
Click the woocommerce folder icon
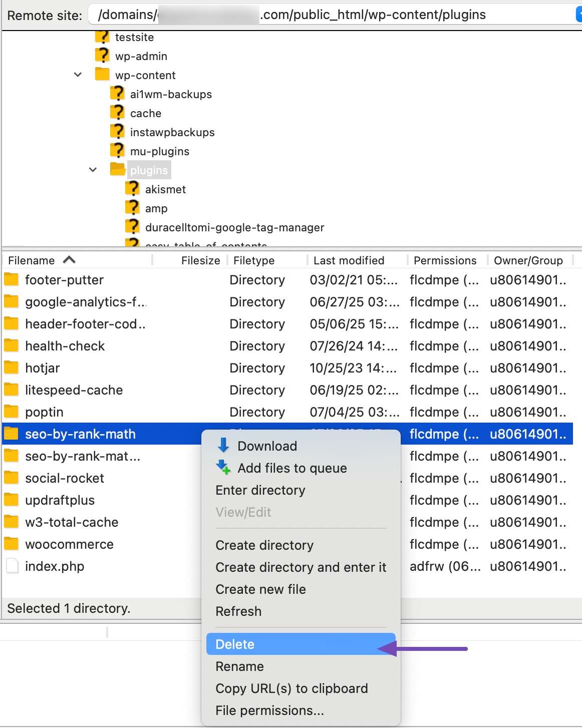coord(12,544)
